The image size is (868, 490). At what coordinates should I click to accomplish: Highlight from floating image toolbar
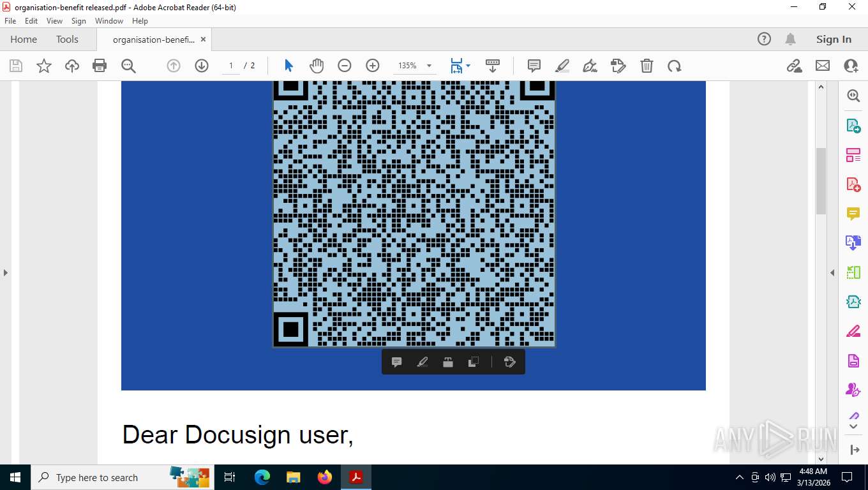pyautogui.click(x=422, y=362)
